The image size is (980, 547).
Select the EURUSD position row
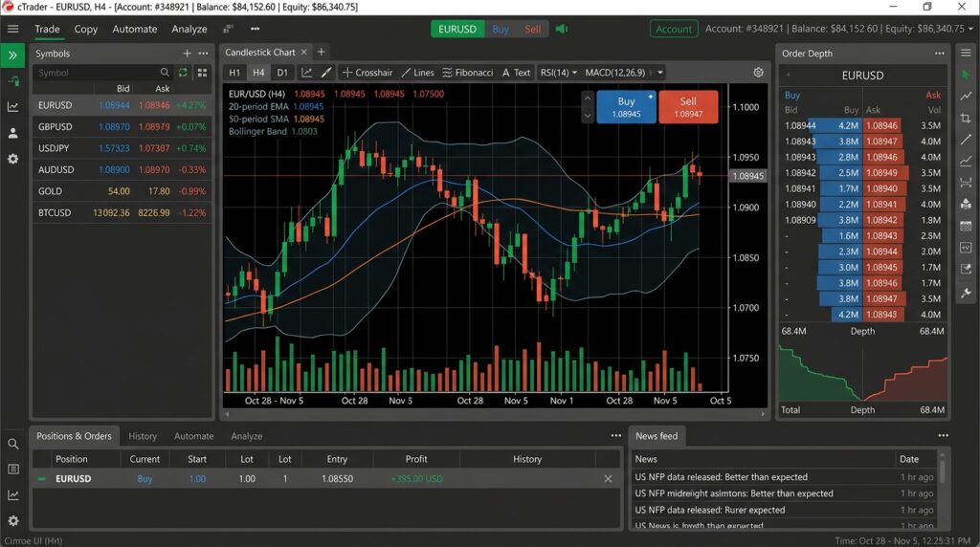pyautogui.click(x=326, y=479)
